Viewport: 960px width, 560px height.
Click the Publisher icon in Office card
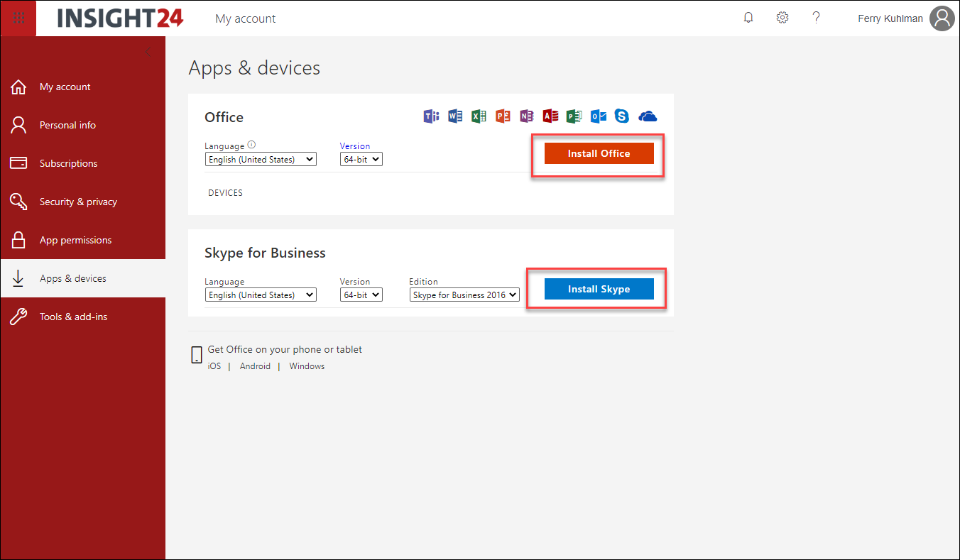[x=574, y=116]
